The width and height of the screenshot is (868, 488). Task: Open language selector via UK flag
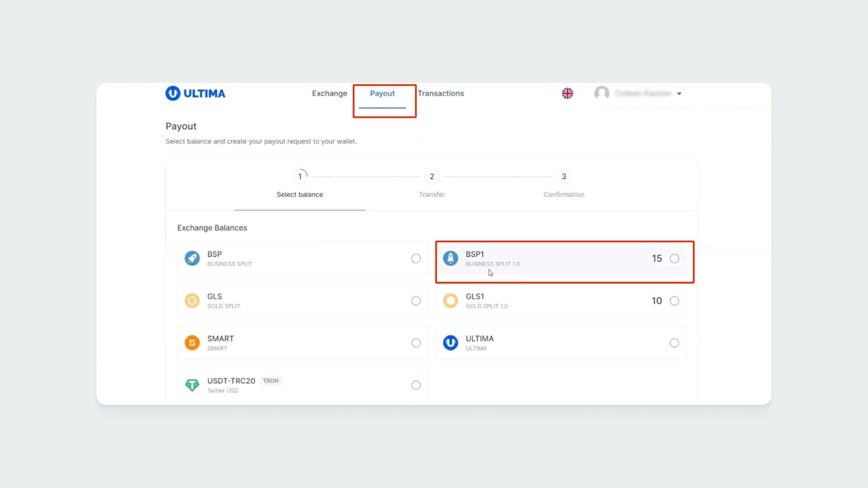(x=567, y=94)
